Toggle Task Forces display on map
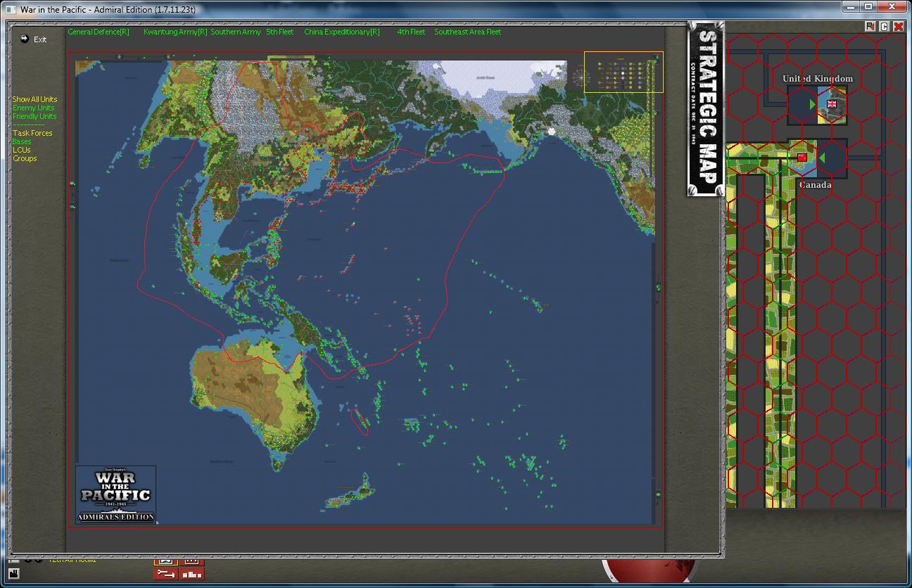Screen dimensions: 912x588 (x=32, y=133)
